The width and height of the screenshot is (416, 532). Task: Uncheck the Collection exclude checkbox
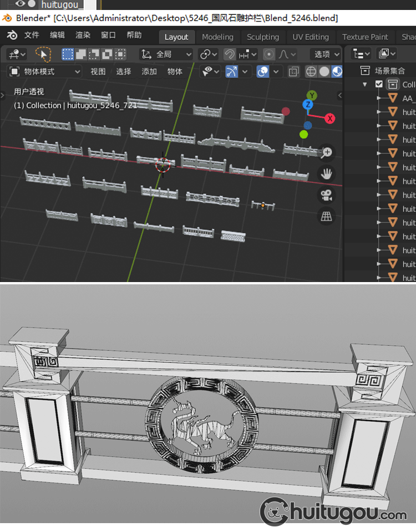(379, 84)
